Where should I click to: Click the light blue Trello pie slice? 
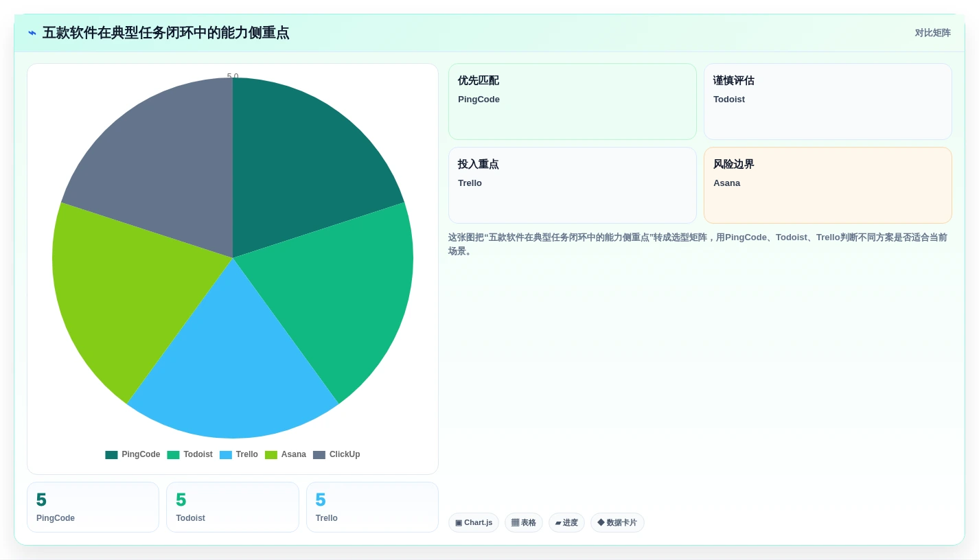(233, 371)
